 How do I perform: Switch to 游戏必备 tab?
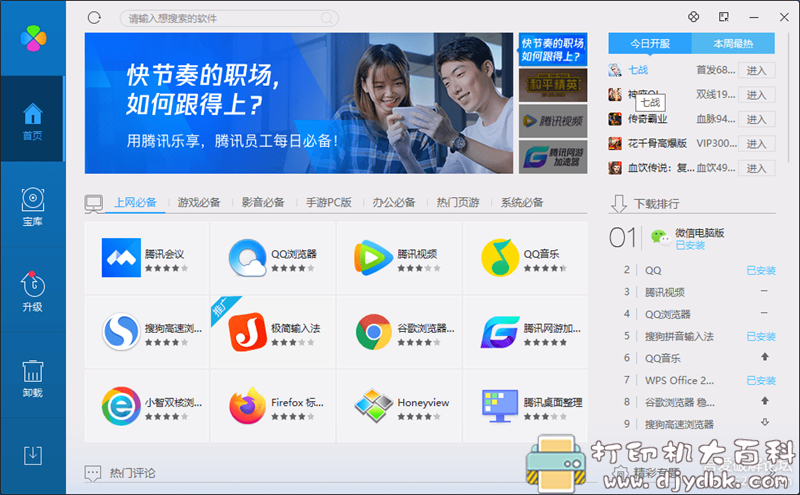pyautogui.click(x=199, y=203)
